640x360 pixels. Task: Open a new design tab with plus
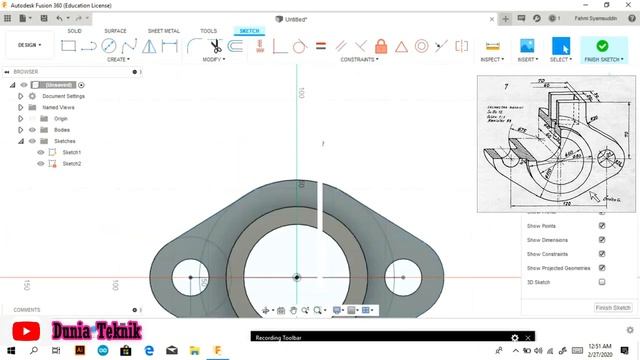click(x=505, y=19)
